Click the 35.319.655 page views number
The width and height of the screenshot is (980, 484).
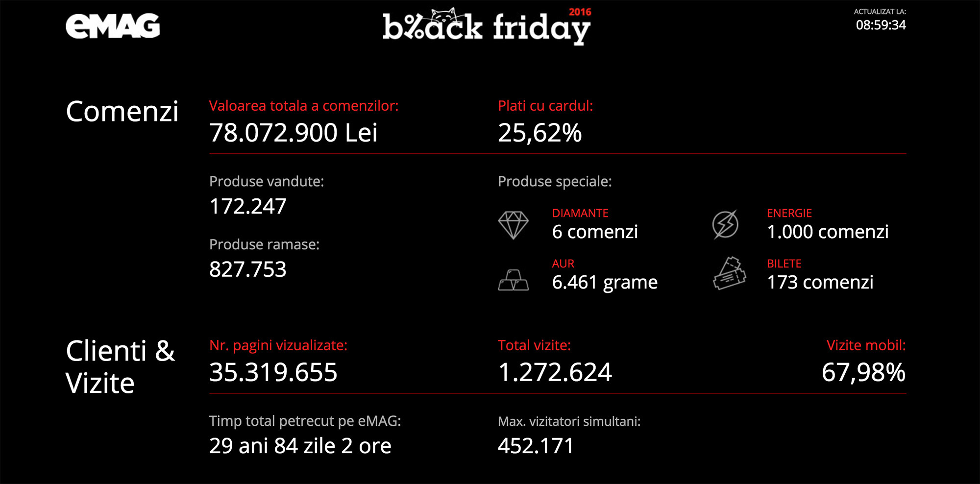(273, 372)
